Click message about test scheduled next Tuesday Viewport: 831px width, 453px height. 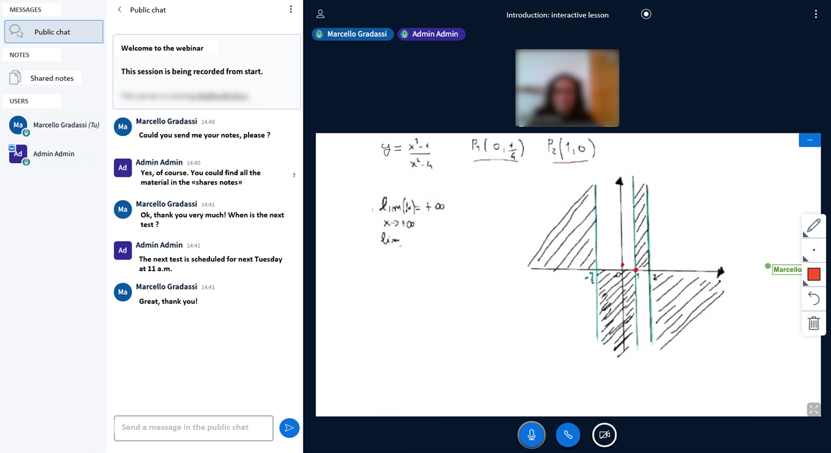click(x=211, y=264)
